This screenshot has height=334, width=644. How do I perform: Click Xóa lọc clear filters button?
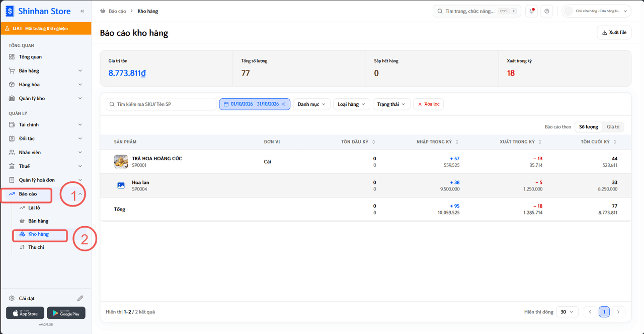point(429,104)
